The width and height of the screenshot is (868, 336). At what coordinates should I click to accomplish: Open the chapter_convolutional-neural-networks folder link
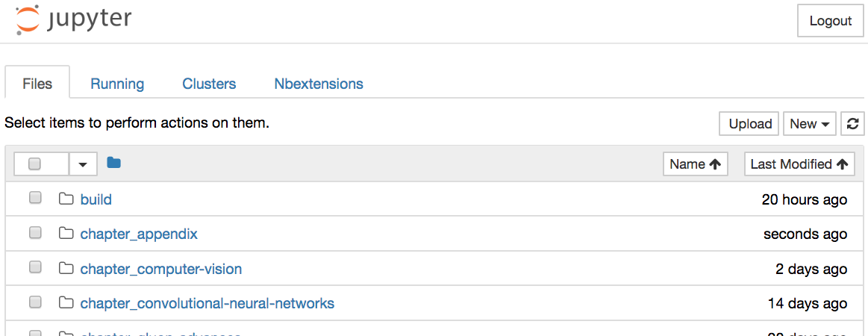pos(207,303)
